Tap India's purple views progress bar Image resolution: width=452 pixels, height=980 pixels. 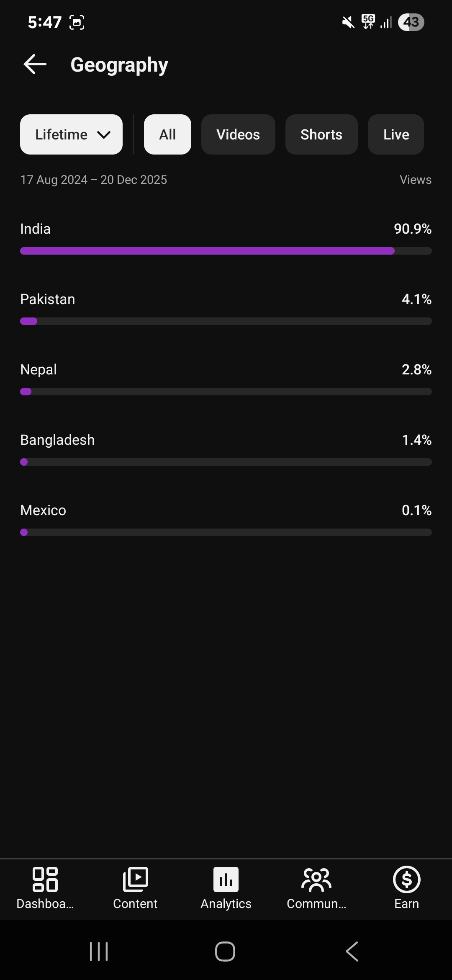[x=207, y=251]
